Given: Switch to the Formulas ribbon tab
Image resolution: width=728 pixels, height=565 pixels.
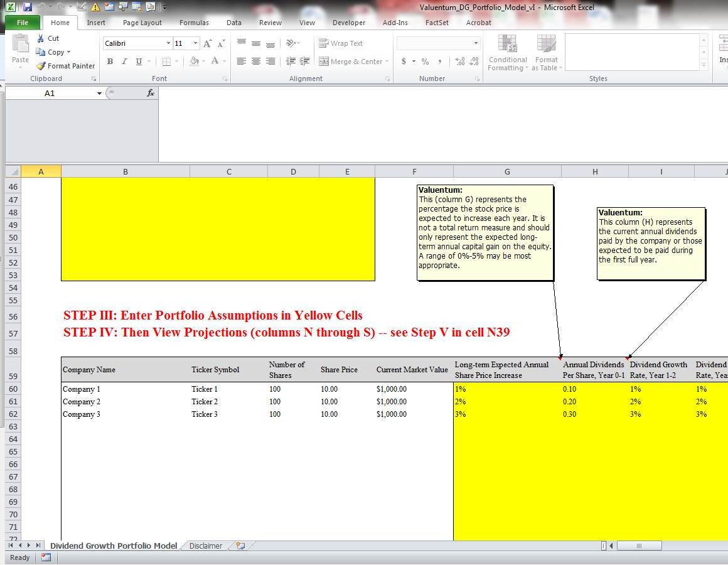Looking at the screenshot, I should coord(194,23).
